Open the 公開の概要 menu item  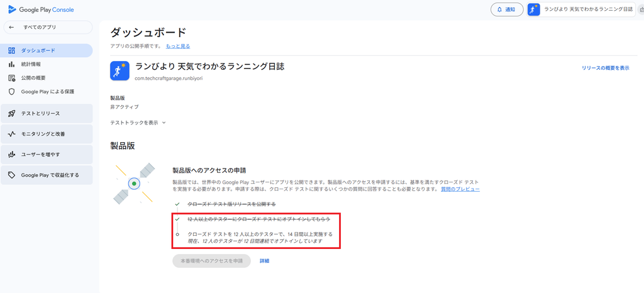click(47, 78)
